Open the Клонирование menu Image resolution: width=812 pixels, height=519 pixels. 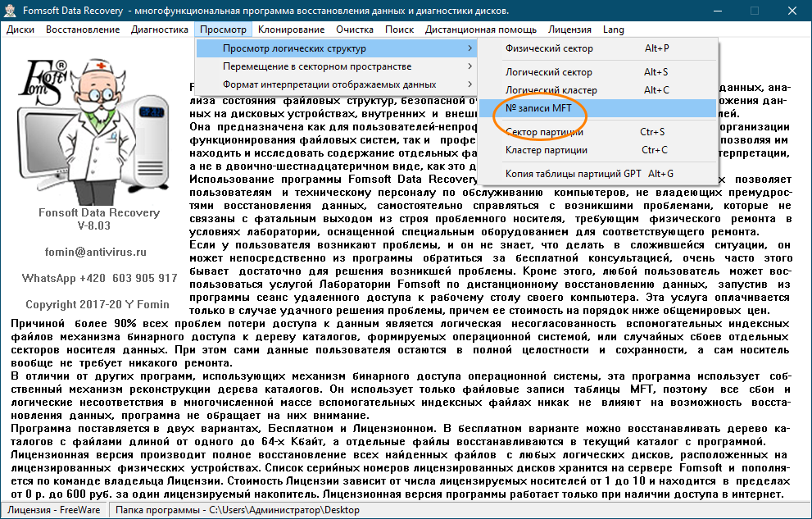pyautogui.click(x=290, y=30)
